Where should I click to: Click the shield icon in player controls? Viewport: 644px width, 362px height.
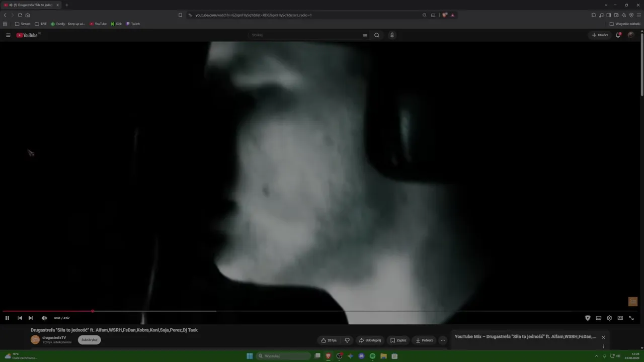pos(588,318)
